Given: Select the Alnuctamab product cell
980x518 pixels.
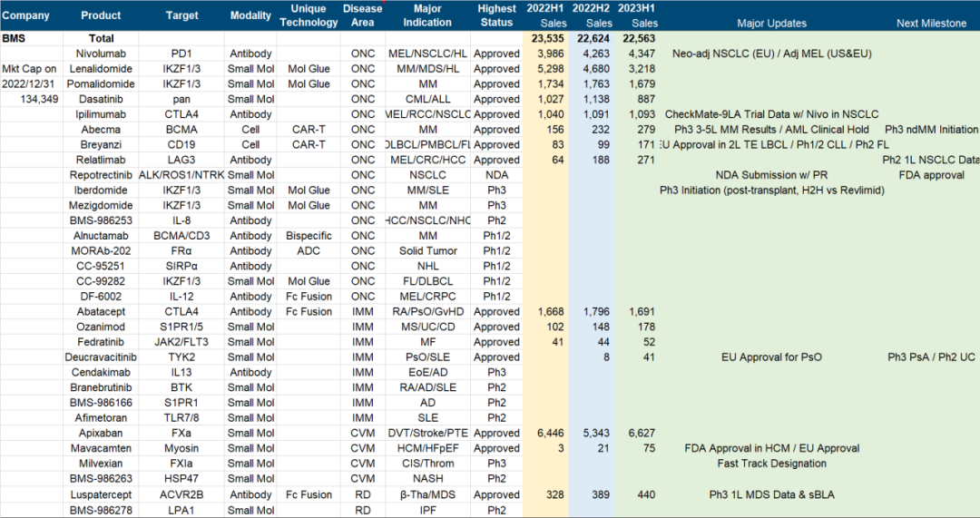Looking at the screenshot, I should (101, 236).
